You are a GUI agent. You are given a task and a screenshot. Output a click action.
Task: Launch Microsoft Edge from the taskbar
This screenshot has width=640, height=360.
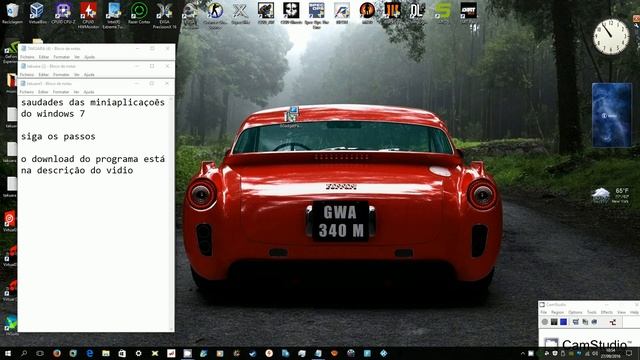coord(89,353)
